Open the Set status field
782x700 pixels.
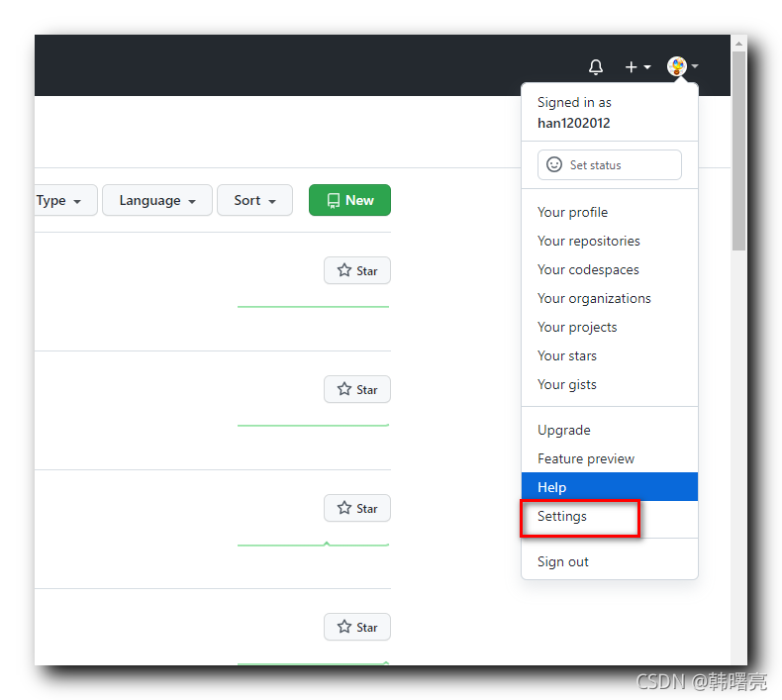pos(610,164)
